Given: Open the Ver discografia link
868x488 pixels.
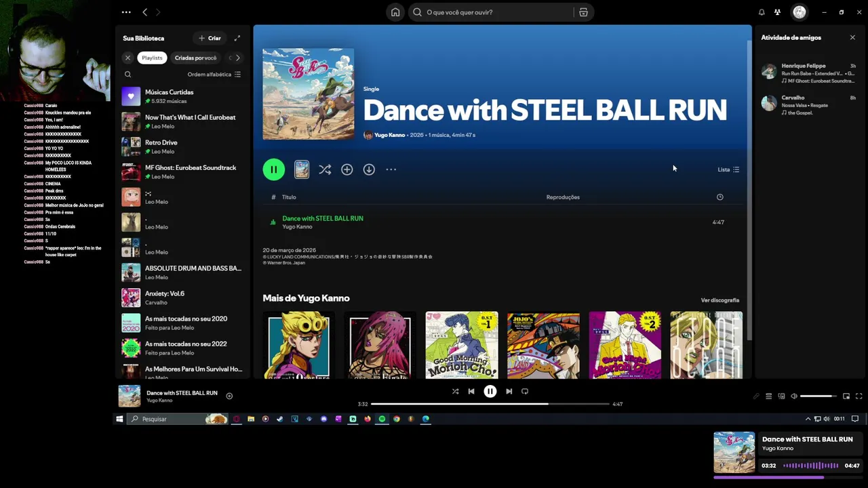Looking at the screenshot, I should [x=719, y=300].
